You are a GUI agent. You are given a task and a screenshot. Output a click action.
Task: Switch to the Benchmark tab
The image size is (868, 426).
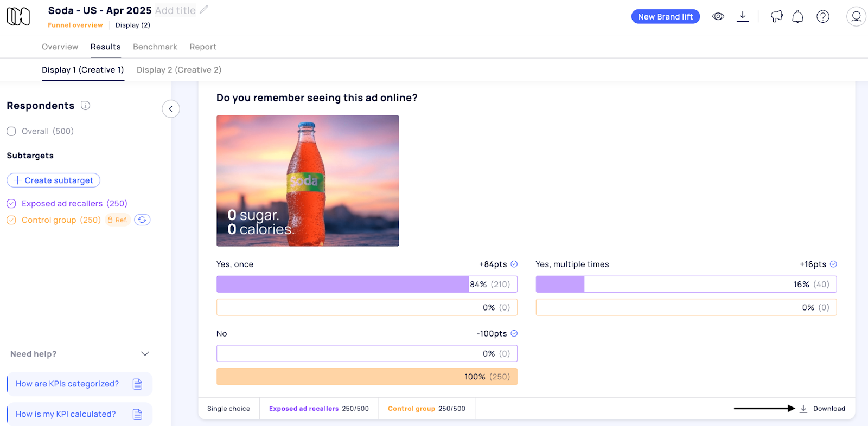point(155,47)
